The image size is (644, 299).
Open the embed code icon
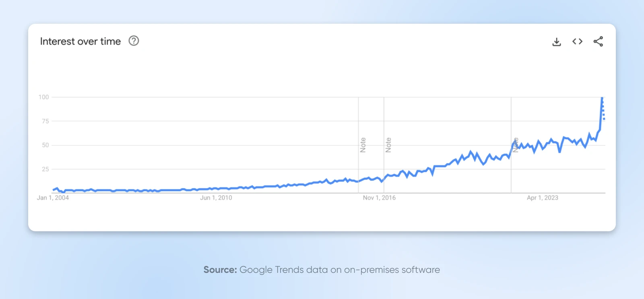tap(577, 41)
